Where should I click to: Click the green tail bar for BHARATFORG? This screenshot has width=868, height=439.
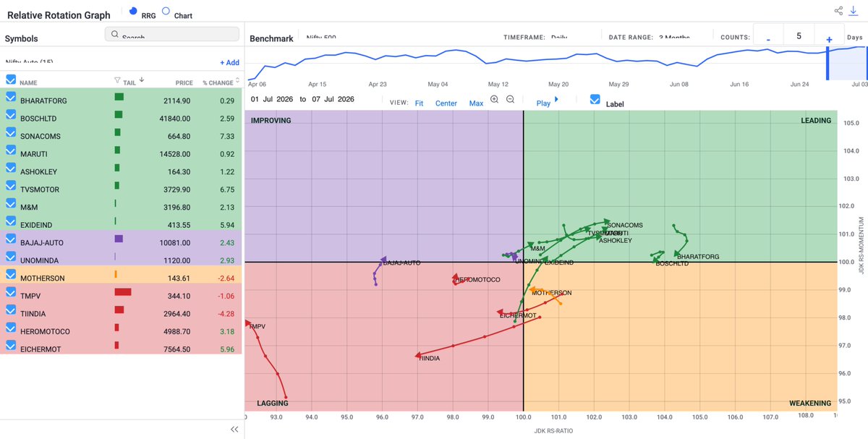click(x=119, y=96)
